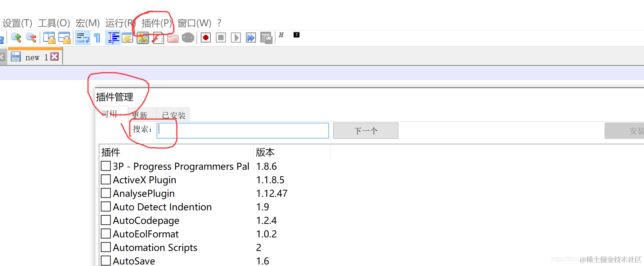This screenshot has height=266, width=644.
Task: Open the Function List icon
Action: coord(158,38)
